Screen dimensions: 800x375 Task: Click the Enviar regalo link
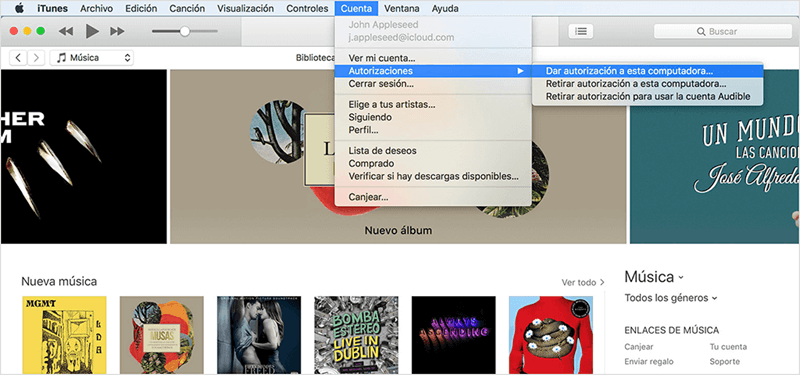649,362
